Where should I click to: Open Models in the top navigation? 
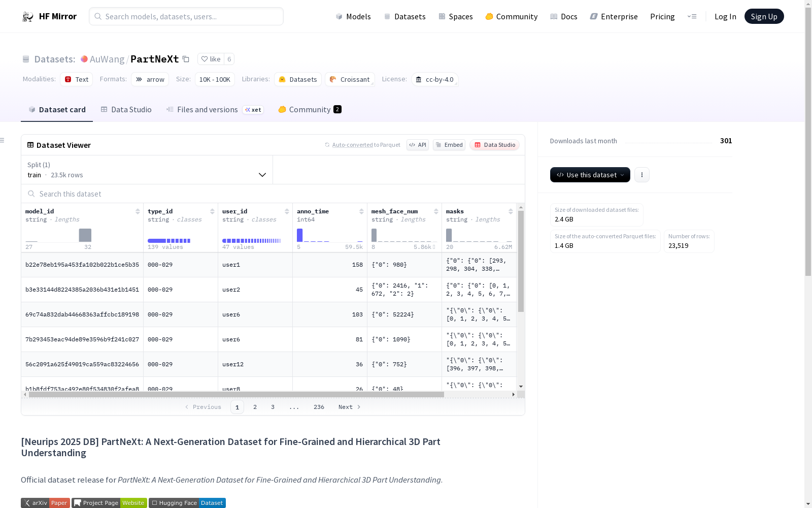click(x=353, y=17)
